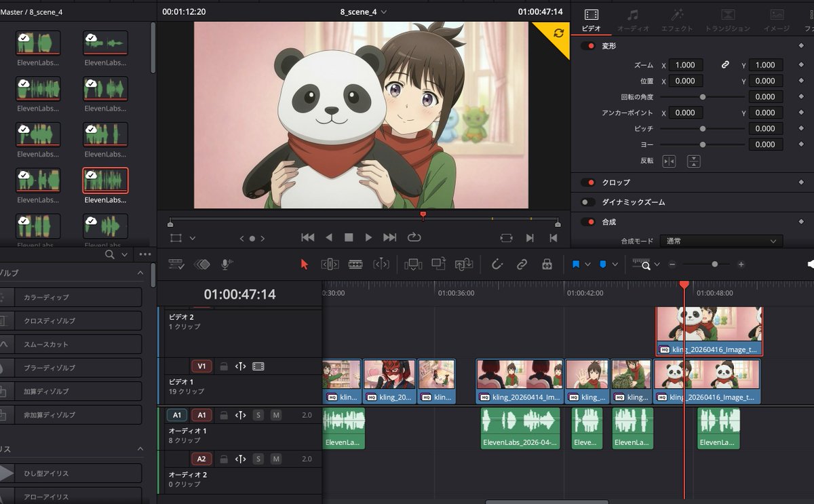Viewport: 814px width, 504px height.
Task: Select クロスディゾルブ transition
Action: [x=71, y=321]
